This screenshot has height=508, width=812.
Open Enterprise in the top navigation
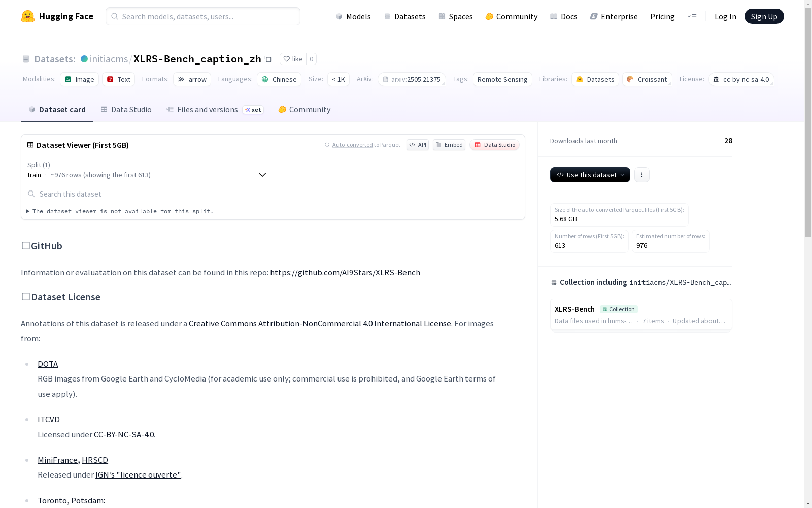click(614, 16)
